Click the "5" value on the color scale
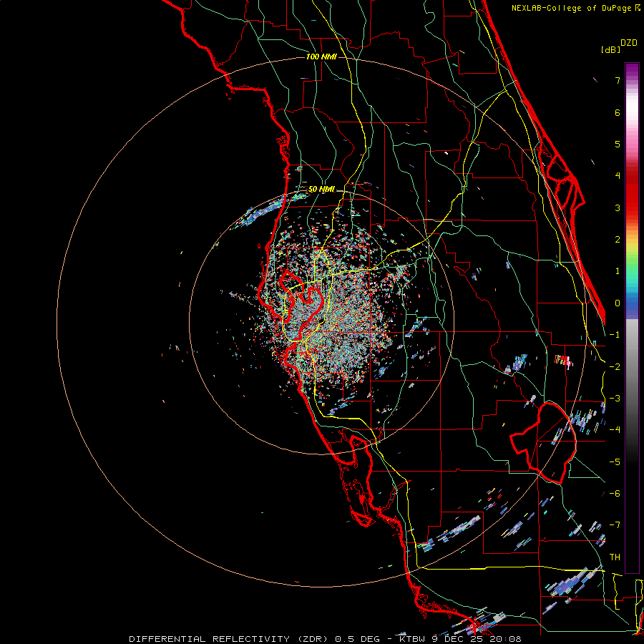The width and height of the screenshot is (644, 644). point(618,144)
